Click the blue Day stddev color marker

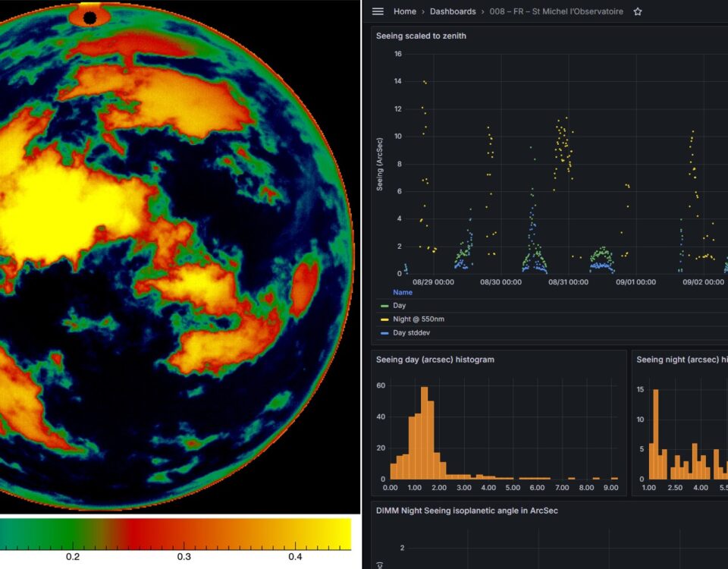384,333
